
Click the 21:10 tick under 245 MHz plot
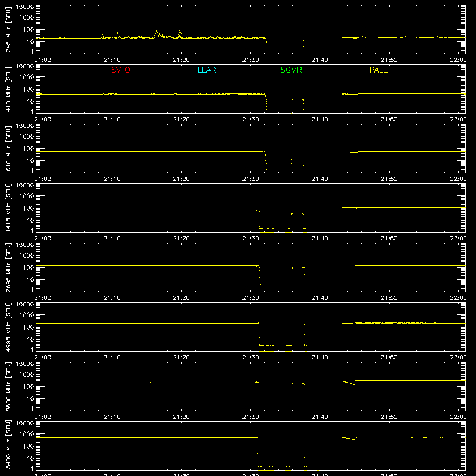click(x=112, y=60)
